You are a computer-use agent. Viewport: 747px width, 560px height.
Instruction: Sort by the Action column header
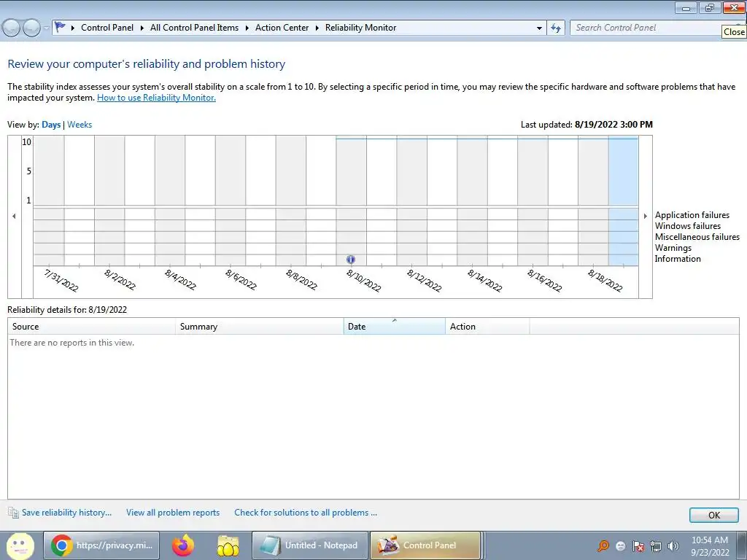pos(487,327)
